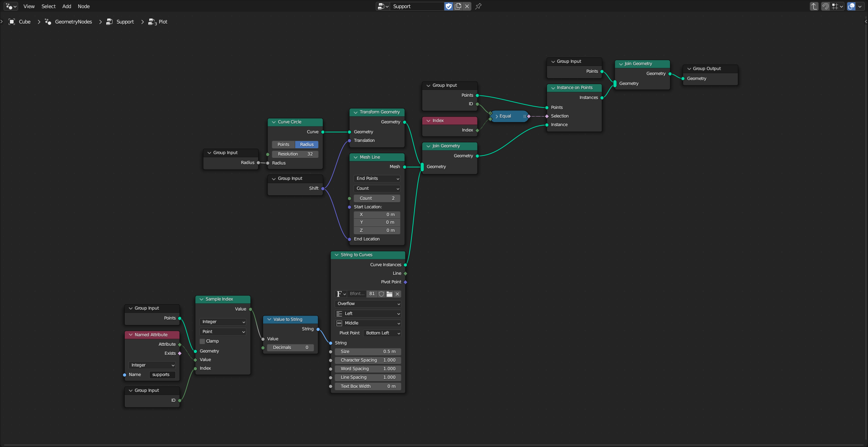Screen dimensions: 868x447
Task: Open the Add menu
Action: pos(67,6)
